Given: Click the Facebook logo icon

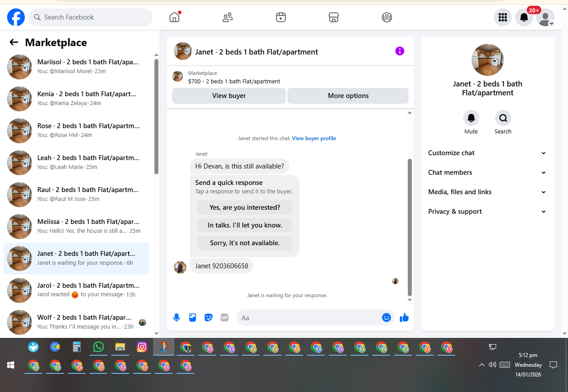Looking at the screenshot, I should (x=16, y=17).
